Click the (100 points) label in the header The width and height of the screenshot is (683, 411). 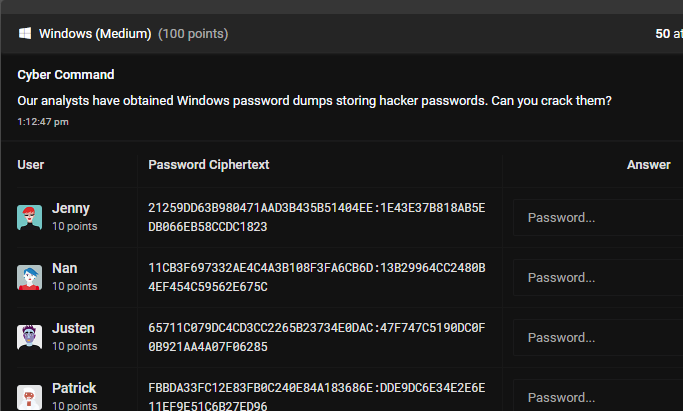193,34
